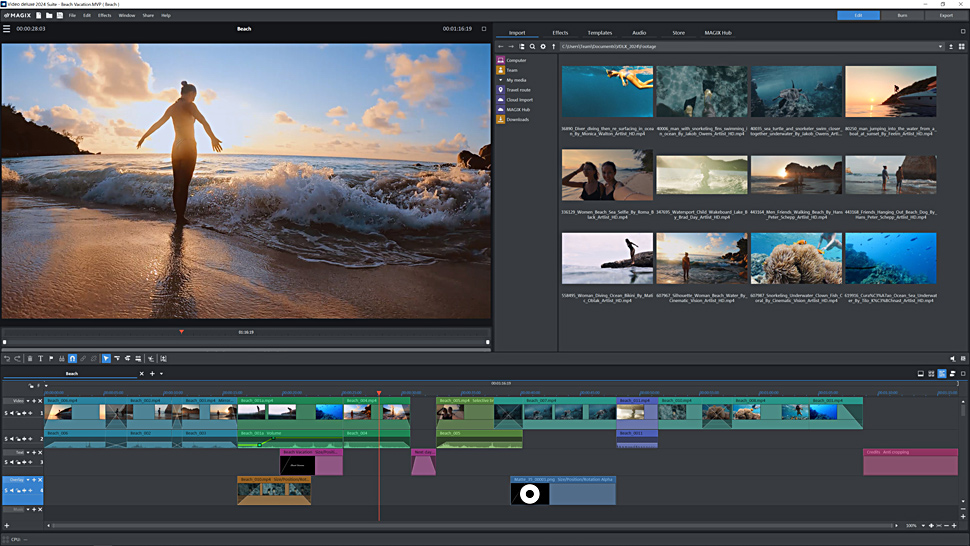970x546 pixels.
Task: Click the Undo arrow in timeline toolbar
Action: click(x=7, y=358)
